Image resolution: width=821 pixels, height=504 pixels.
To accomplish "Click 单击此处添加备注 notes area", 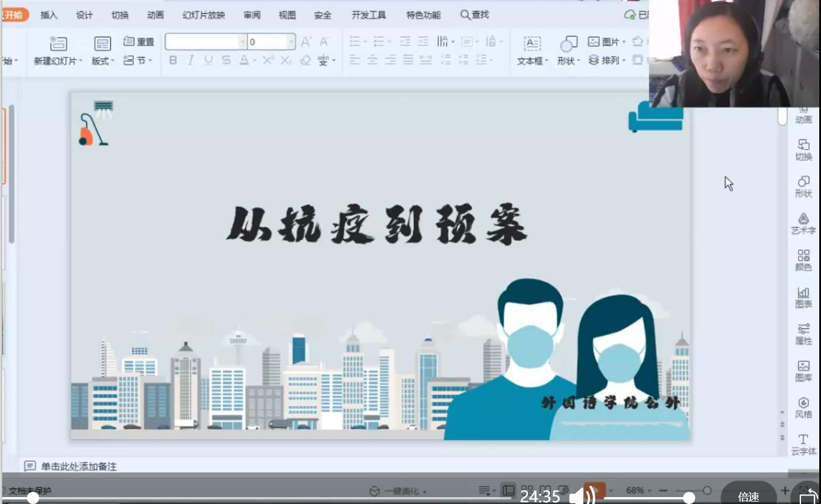I will [x=79, y=466].
